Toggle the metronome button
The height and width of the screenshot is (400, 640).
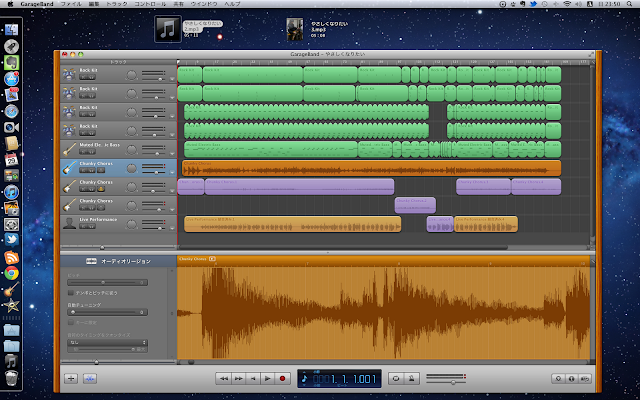[x=410, y=379]
